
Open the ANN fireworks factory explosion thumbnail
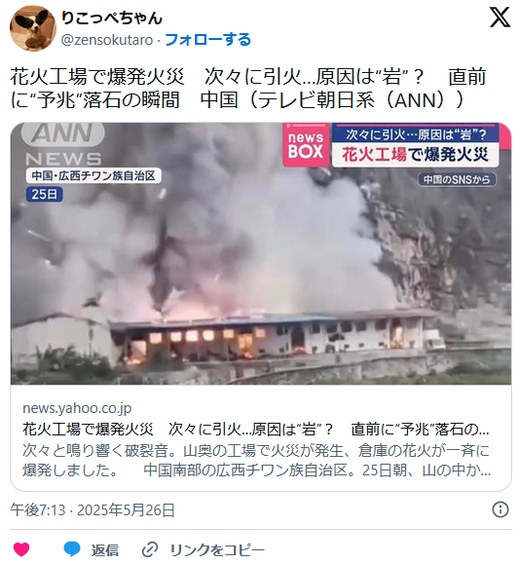point(261,254)
